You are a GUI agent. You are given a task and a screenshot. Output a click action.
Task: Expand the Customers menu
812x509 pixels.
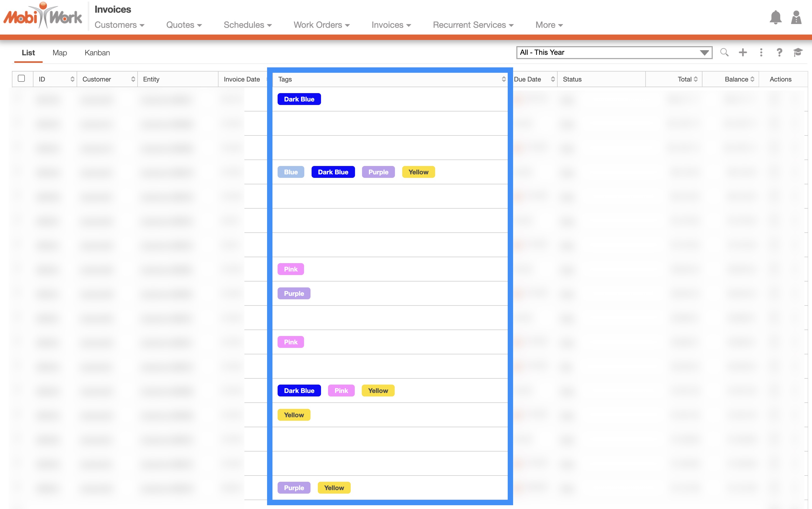(119, 25)
